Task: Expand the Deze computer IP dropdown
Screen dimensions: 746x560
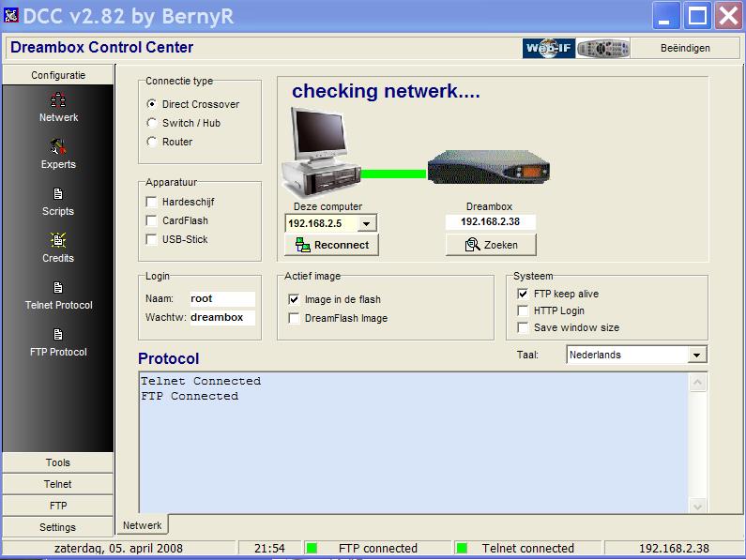Action: click(366, 223)
